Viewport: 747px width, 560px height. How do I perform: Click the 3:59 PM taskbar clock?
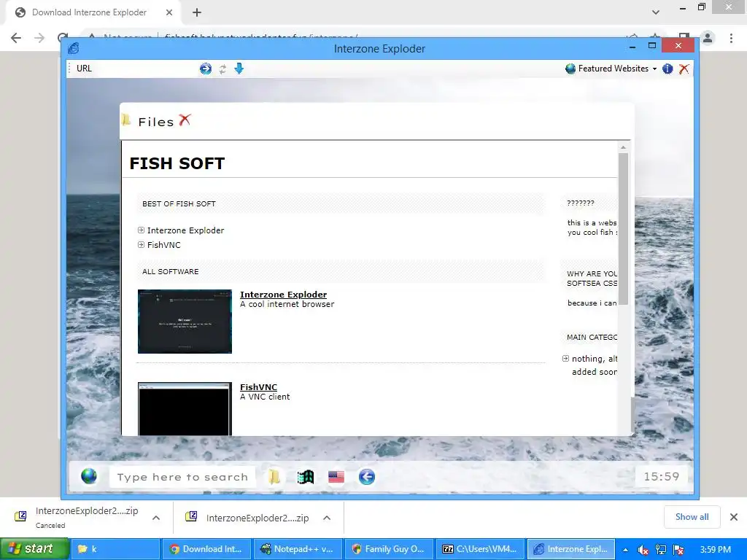[x=715, y=550]
